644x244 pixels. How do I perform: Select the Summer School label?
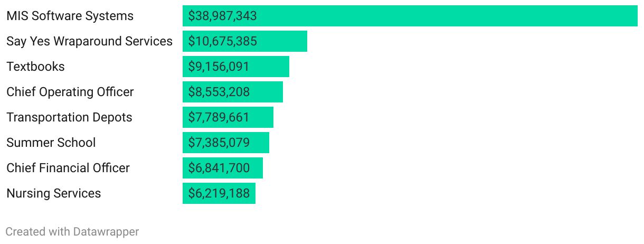click(x=51, y=143)
